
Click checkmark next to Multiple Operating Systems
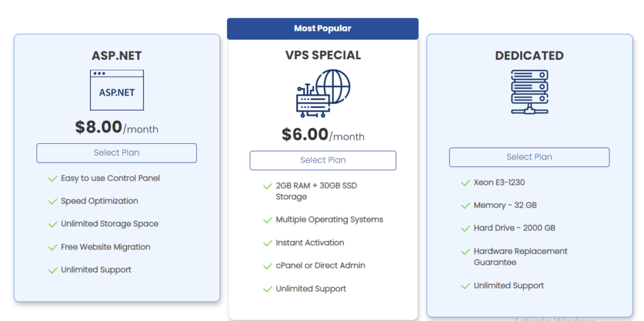pos(268,220)
